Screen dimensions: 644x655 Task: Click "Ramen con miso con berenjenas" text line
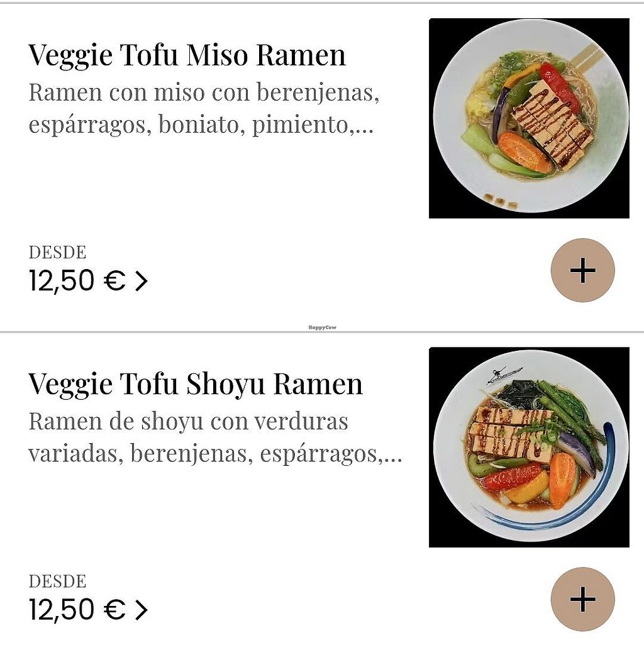point(204,93)
